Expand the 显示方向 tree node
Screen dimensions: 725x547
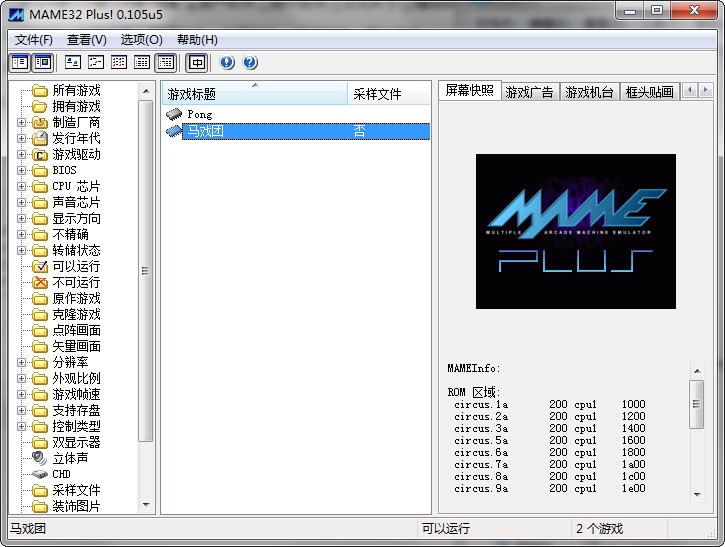pyautogui.click(x=21, y=218)
